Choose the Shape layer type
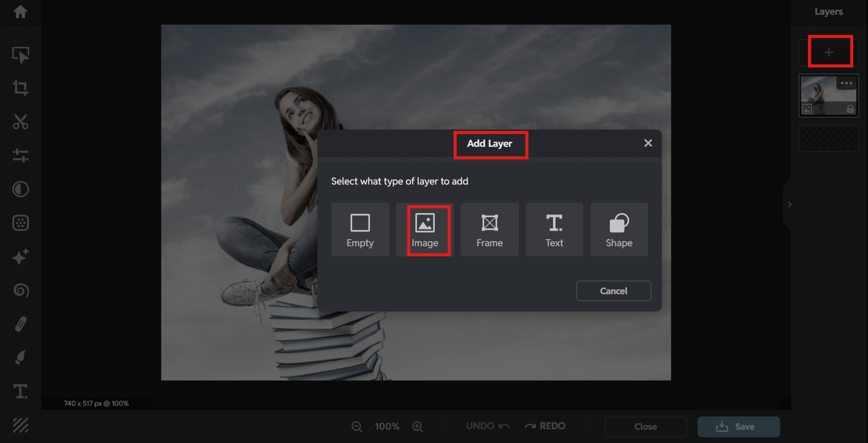The width and height of the screenshot is (868, 443). click(619, 230)
